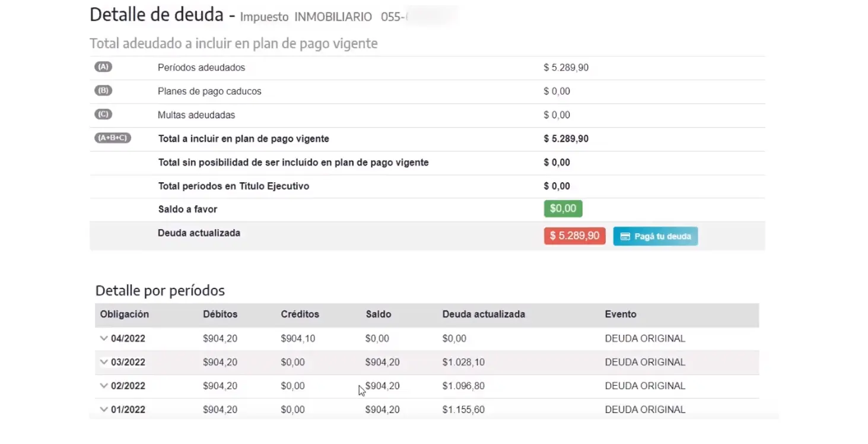The height and width of the screenshot is (444, 868).
Task: Sort by the Obligación column header
Action: [x=124, y=315]
